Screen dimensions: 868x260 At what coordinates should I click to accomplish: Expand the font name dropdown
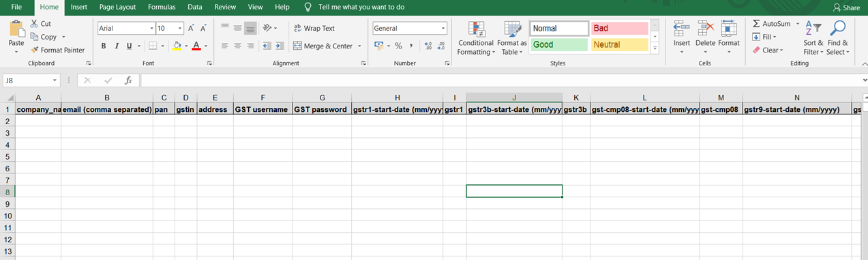(151, 29)
